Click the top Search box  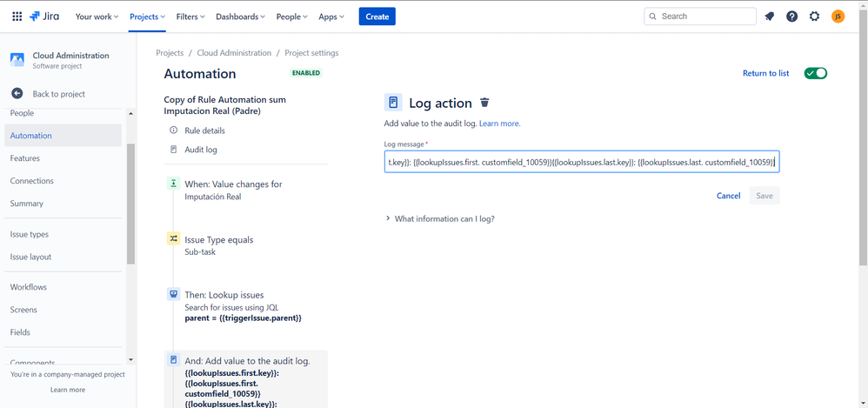coord(700,17)
